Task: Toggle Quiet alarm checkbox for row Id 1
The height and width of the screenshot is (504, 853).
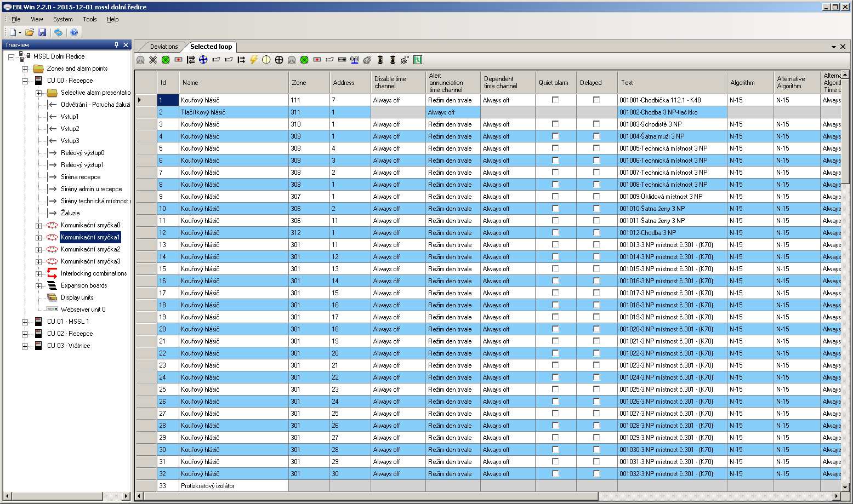Action: point(555,100)
